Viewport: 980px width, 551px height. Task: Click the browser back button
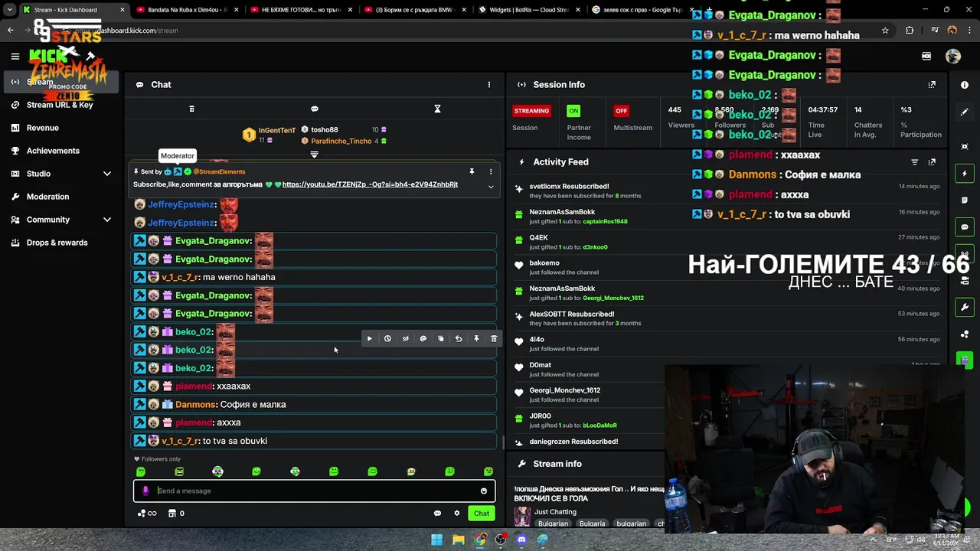[x=10, y=30]
